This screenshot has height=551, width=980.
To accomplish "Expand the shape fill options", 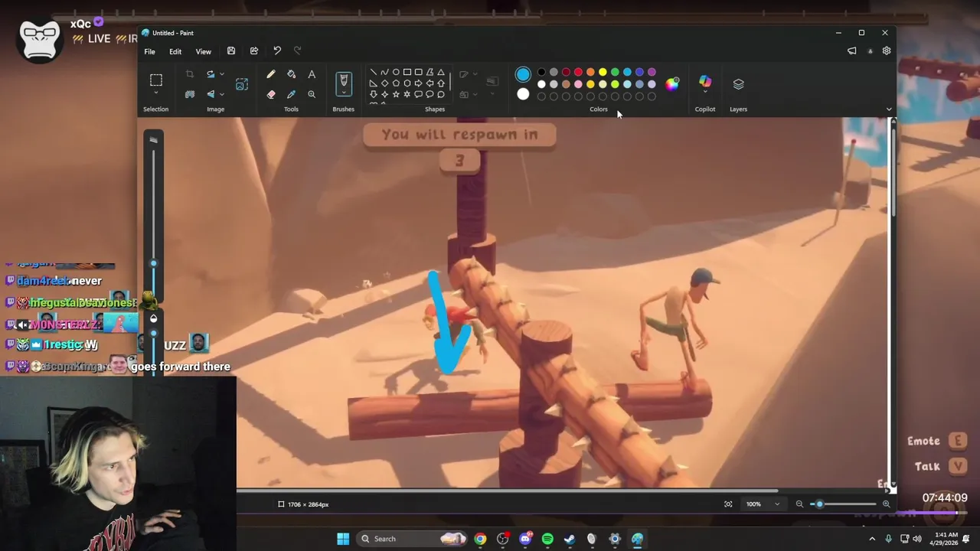I will point(474,94).
